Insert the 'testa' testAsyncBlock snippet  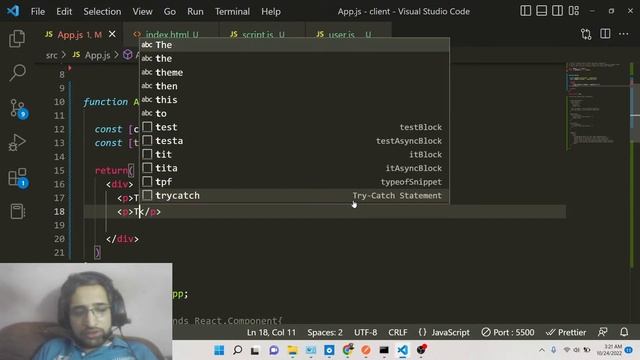pos(294,141)
